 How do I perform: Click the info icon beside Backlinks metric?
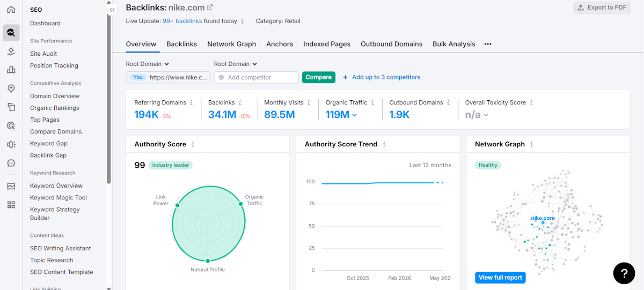[x=240, y=102]
